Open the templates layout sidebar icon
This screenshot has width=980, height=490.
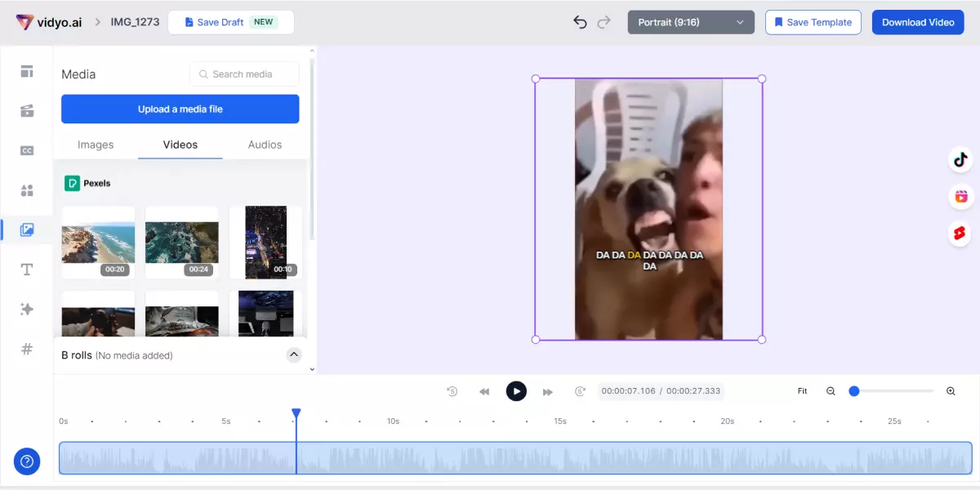tap(27, 72)
